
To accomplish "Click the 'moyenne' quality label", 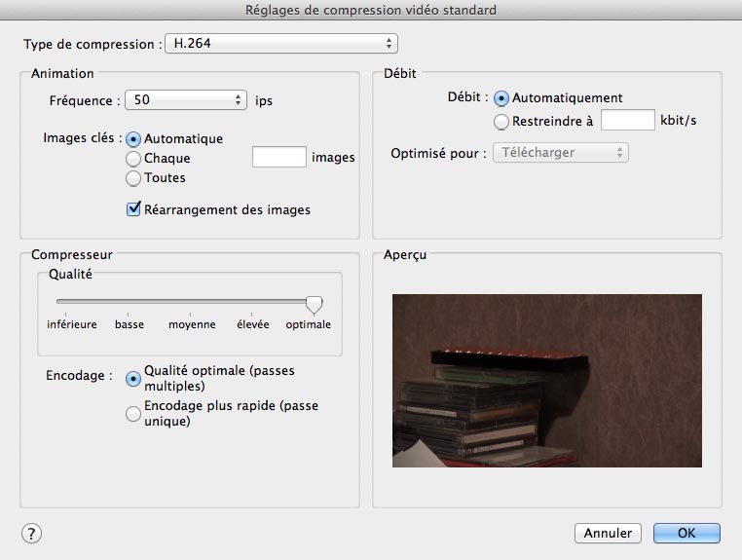I will point(192,324).
